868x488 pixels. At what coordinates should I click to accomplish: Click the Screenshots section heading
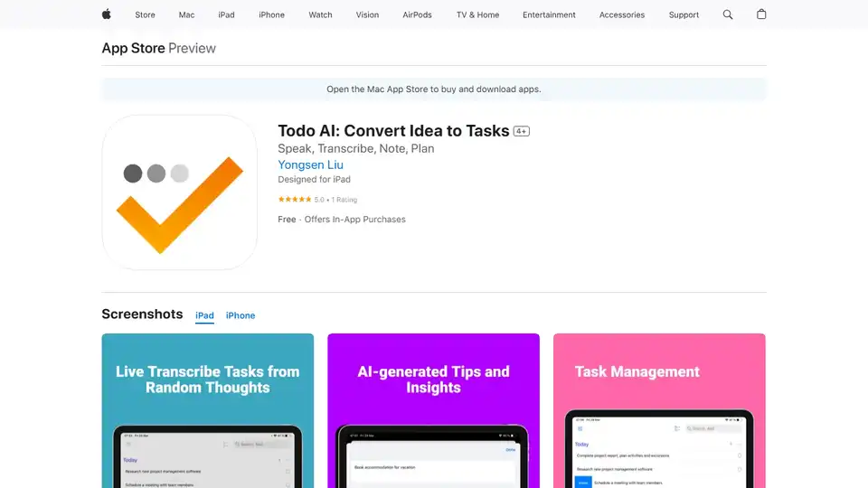click(x=142, y=314)
